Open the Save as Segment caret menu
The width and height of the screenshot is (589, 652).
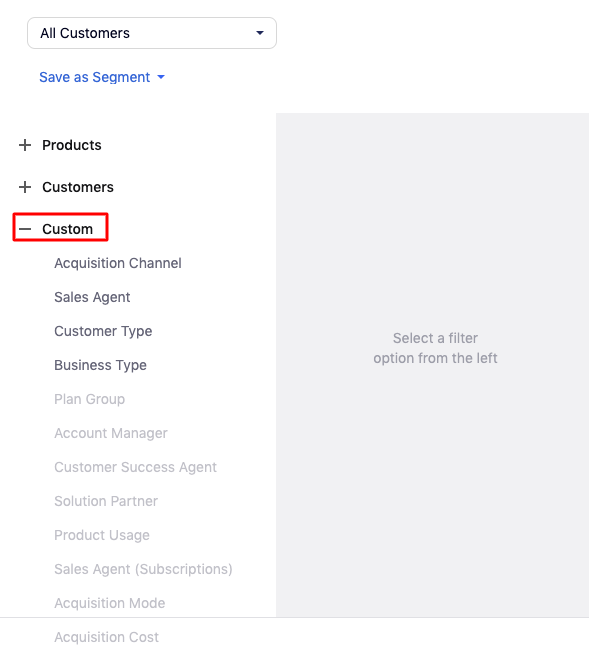[161, 77]
